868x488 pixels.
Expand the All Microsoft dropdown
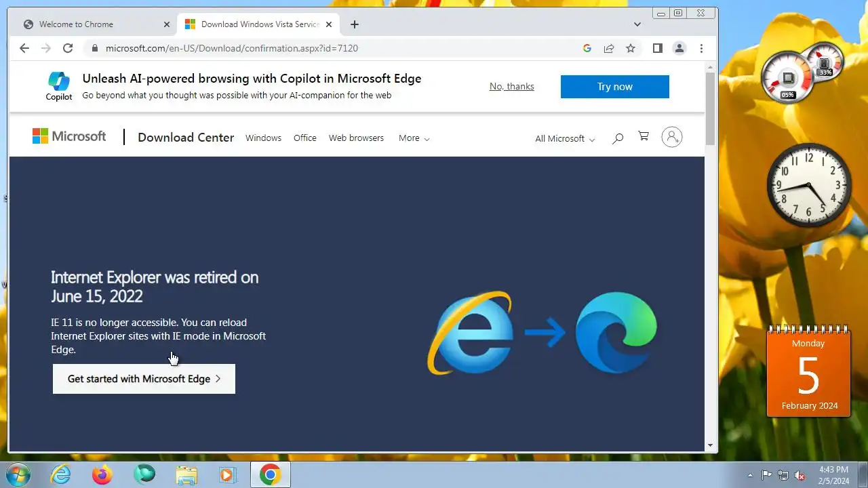click(x=565, y=138)
